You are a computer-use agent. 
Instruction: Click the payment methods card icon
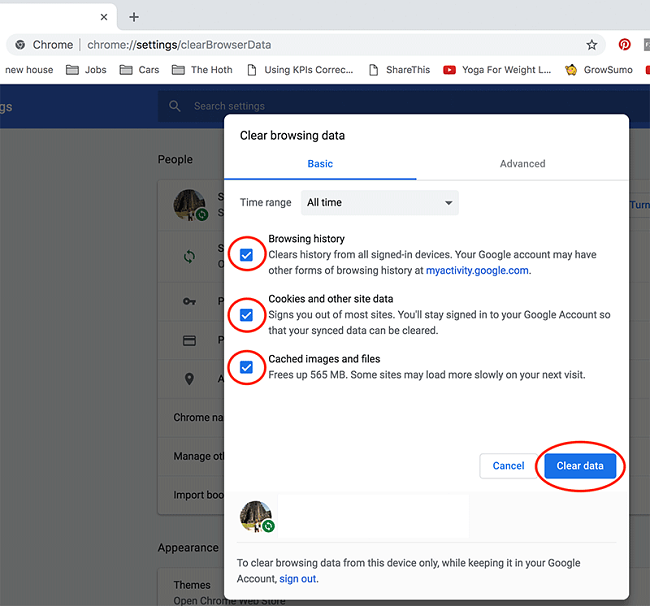tap(189, 341)
